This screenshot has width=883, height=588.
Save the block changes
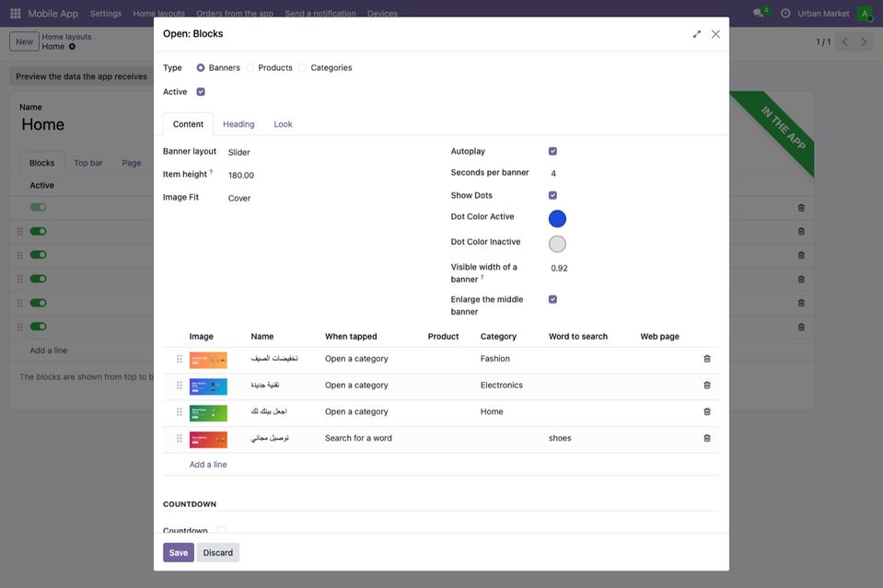179,552
